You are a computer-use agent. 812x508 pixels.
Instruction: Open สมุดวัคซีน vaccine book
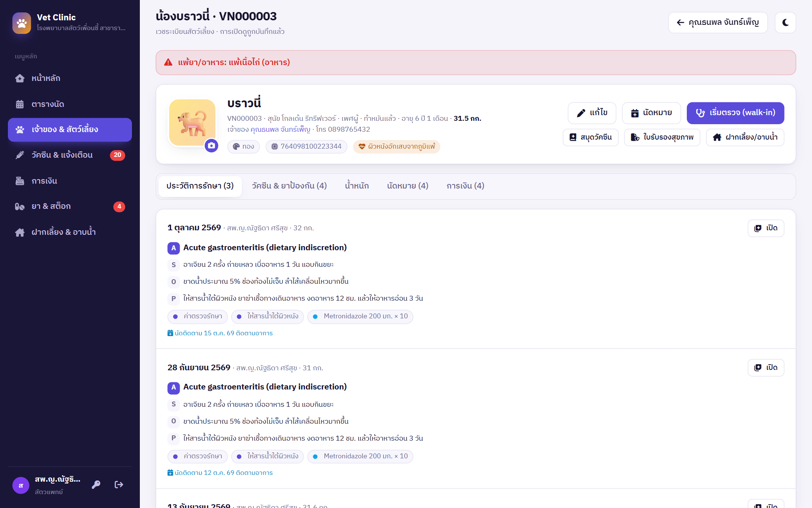591,137
